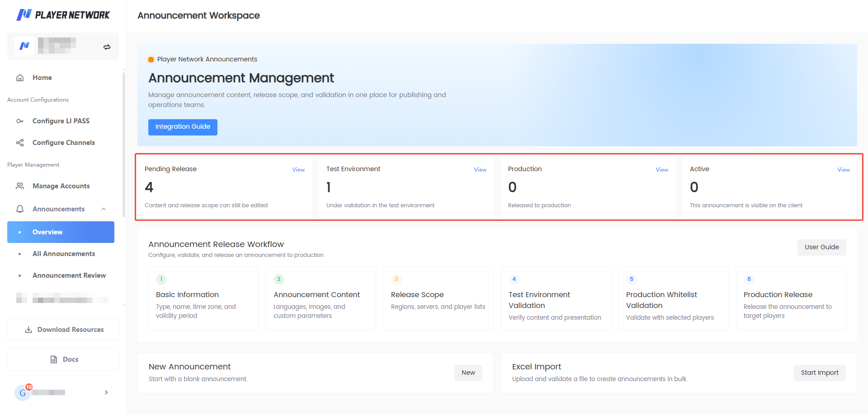Click the project tile logo icon
The height and width of the screenshot is (415, 868).
click(x=24, y=46)
